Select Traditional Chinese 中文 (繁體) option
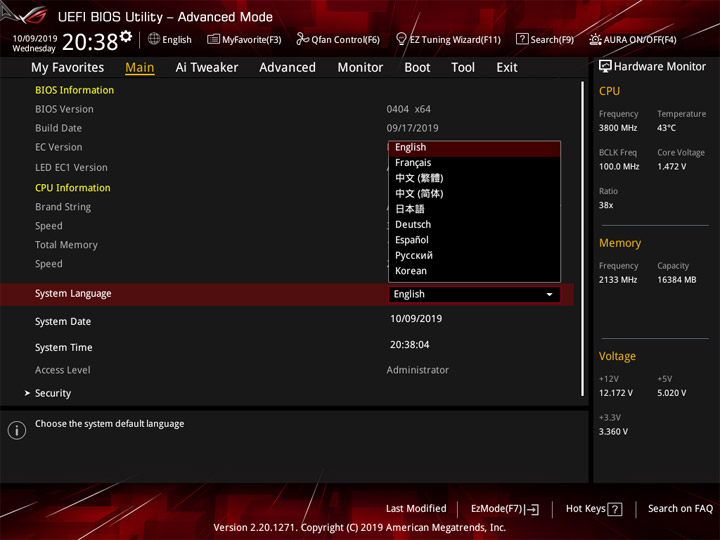 pos(474,178)
